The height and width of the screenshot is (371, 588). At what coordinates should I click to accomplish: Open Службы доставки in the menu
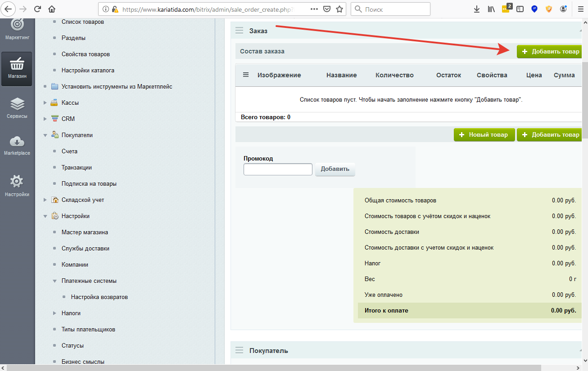coord(85,249)
